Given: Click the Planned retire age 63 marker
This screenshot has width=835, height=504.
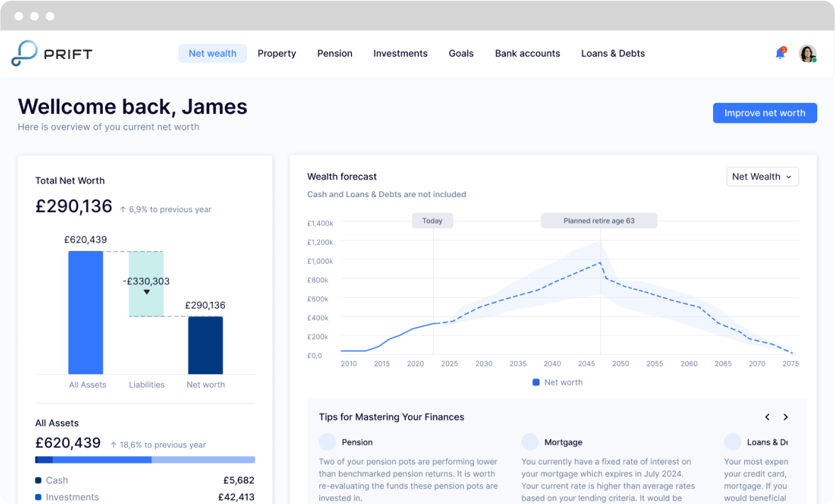Looking at the screenshot, I should [599, 220].
